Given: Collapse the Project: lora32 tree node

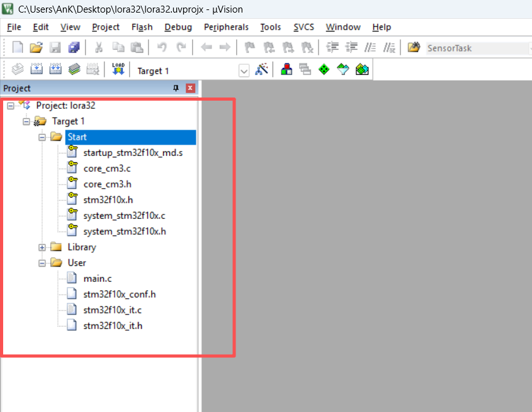Looking at the screenshot, I should click(x=11, y=106).
